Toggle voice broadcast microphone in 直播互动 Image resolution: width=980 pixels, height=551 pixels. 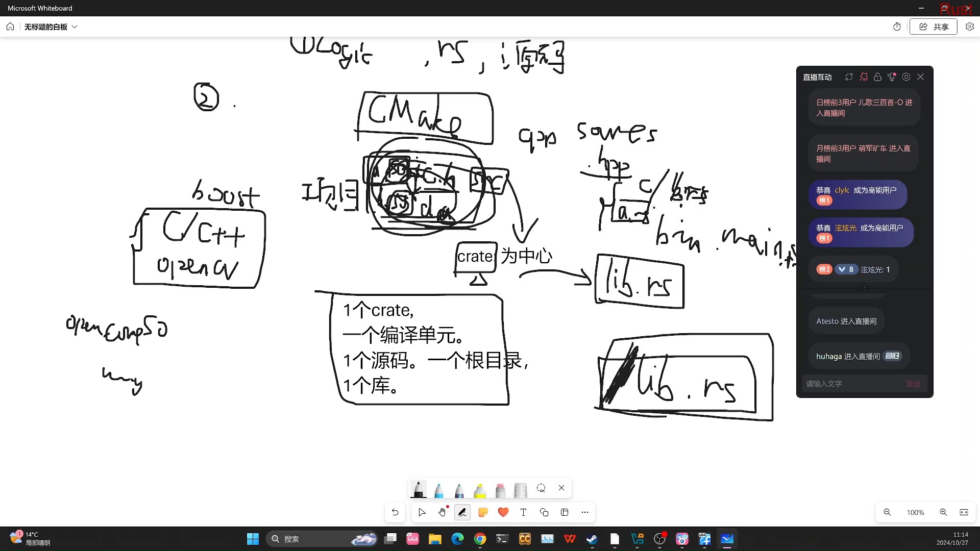(x=892, y=77)
